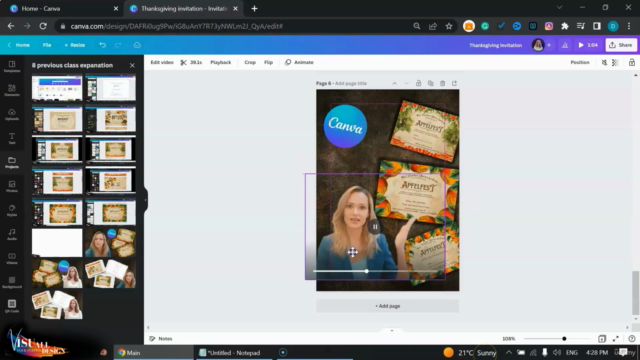Undo the last action in Canva
Image resolution: width=640 pixels, height=360 pixels.
(102, 45)
